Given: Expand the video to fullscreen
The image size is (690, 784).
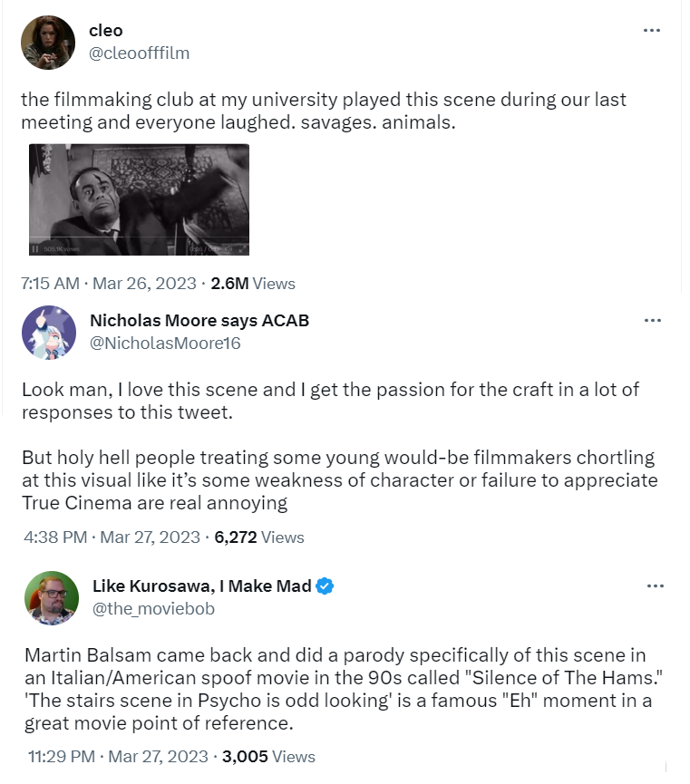Looking at the screenshot, I should pos(241,248).
